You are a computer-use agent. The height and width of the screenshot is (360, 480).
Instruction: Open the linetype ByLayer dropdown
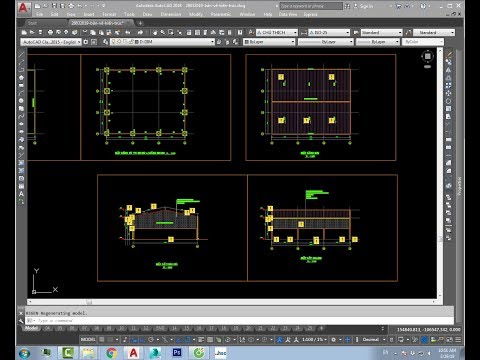[326, 42]
